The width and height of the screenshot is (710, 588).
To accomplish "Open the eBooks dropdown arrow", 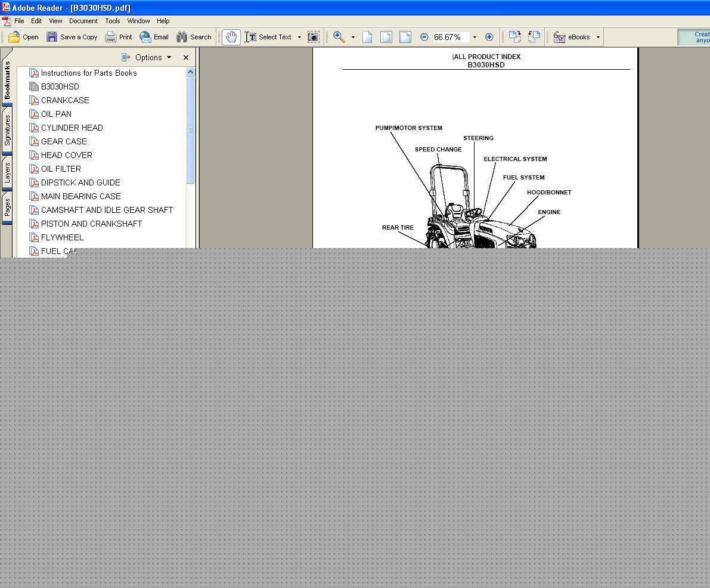I will click(598, 37).
